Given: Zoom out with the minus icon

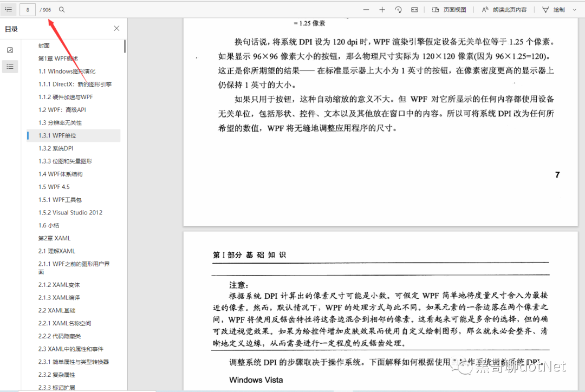Looking at the screenshot, I should click(366, 9).
